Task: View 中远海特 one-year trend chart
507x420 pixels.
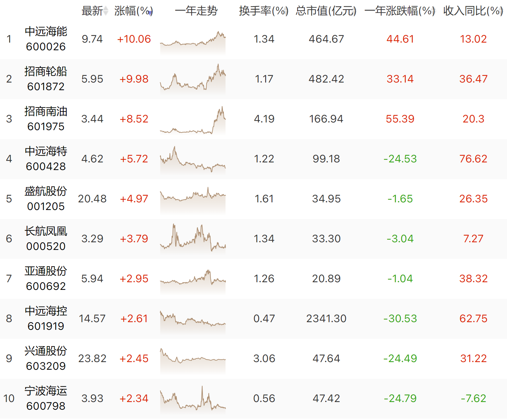Action: point(193,160)
